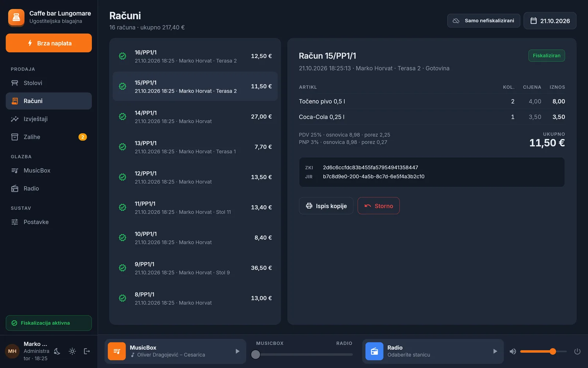Turn off music with the power icon
This screenshot has width=588, height=368.
tap(577, 351)
